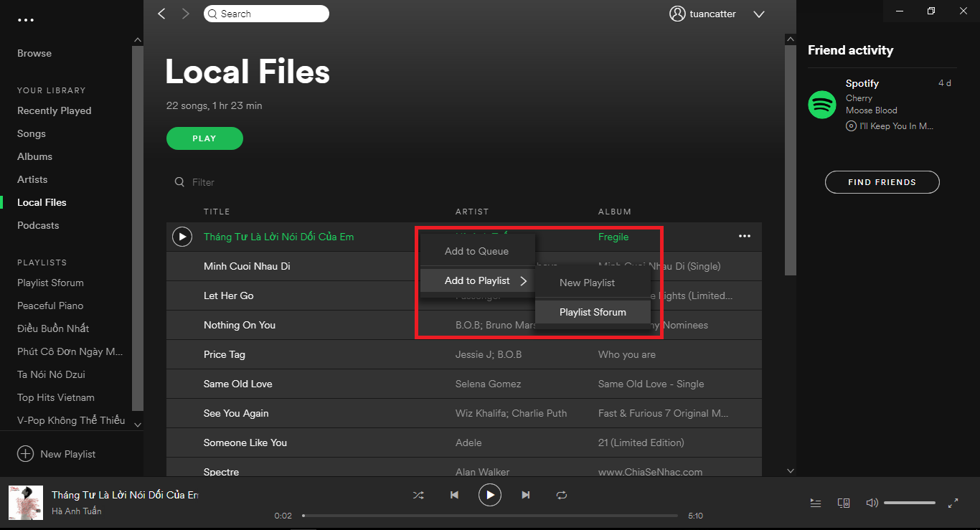Screen dimensions: 980x530
Task: Click artist Adele
Action: click(x=468, y=443)
